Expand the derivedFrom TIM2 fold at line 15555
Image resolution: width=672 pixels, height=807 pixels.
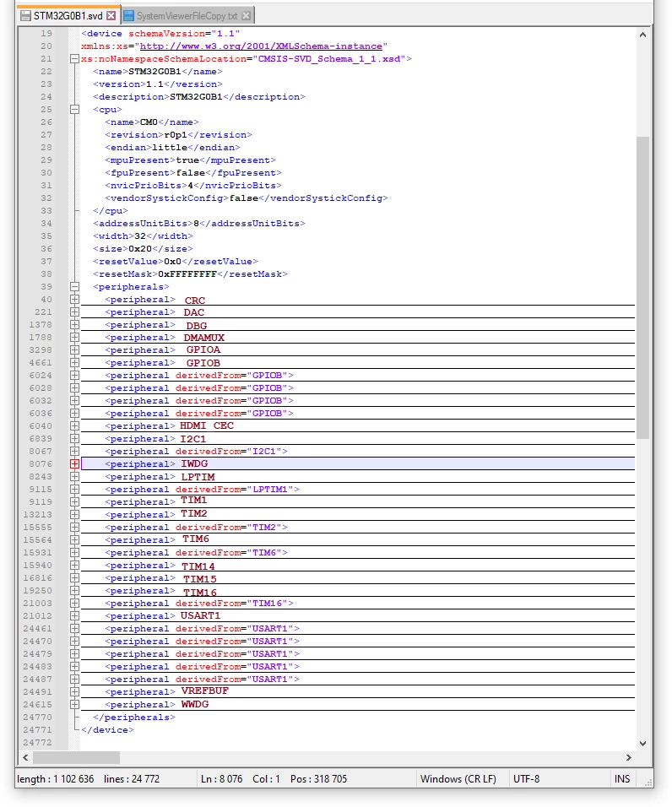click(74, 527)
